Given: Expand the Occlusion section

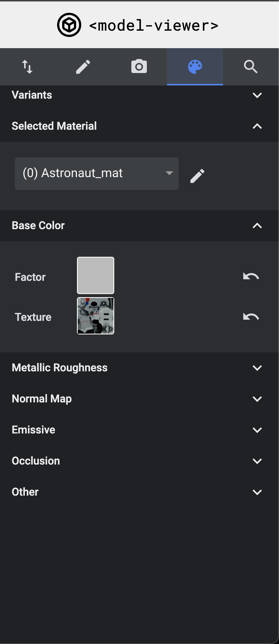Looking at the screenshot, I should pos(257,461).
